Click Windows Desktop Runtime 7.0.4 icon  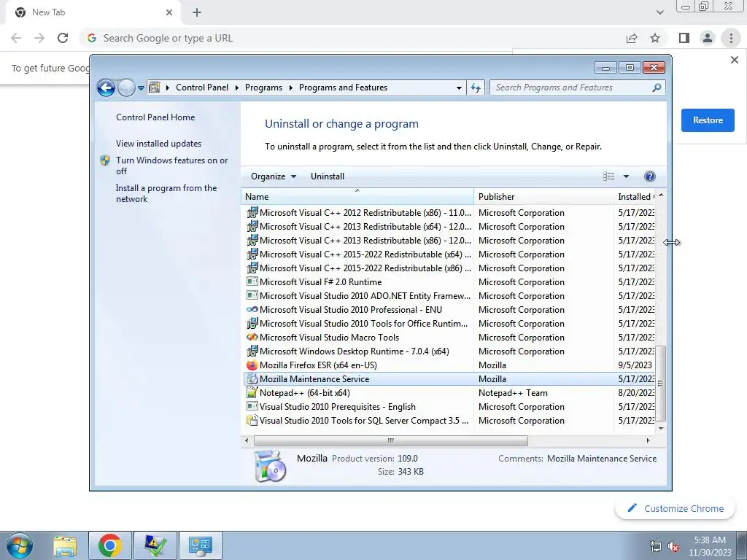(252, 351)
